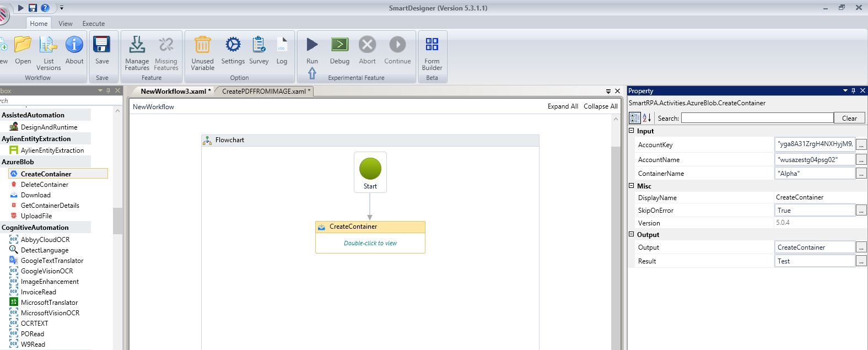
Task: Select DeleteContainer in the toolbox
Action: tap(45, 185)
